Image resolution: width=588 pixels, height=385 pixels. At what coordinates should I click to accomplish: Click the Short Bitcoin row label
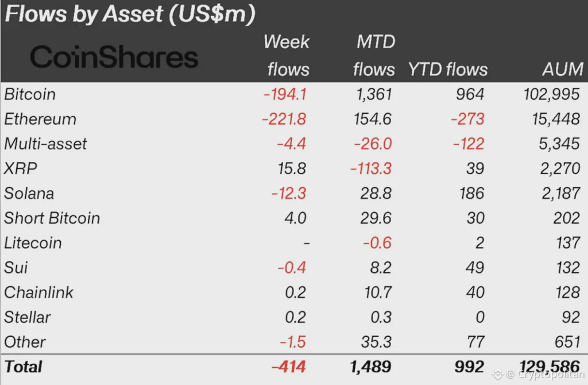(x=52, y=218)
